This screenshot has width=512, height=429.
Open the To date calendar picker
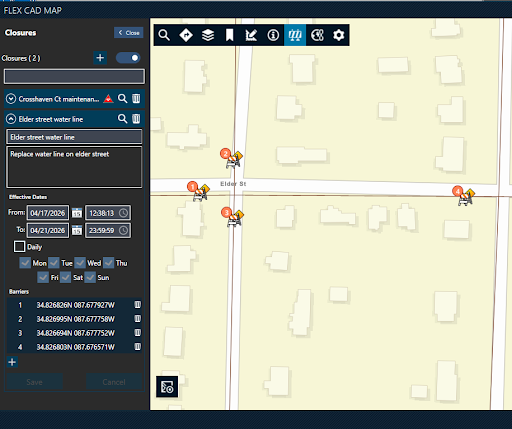tap(77, 230)
